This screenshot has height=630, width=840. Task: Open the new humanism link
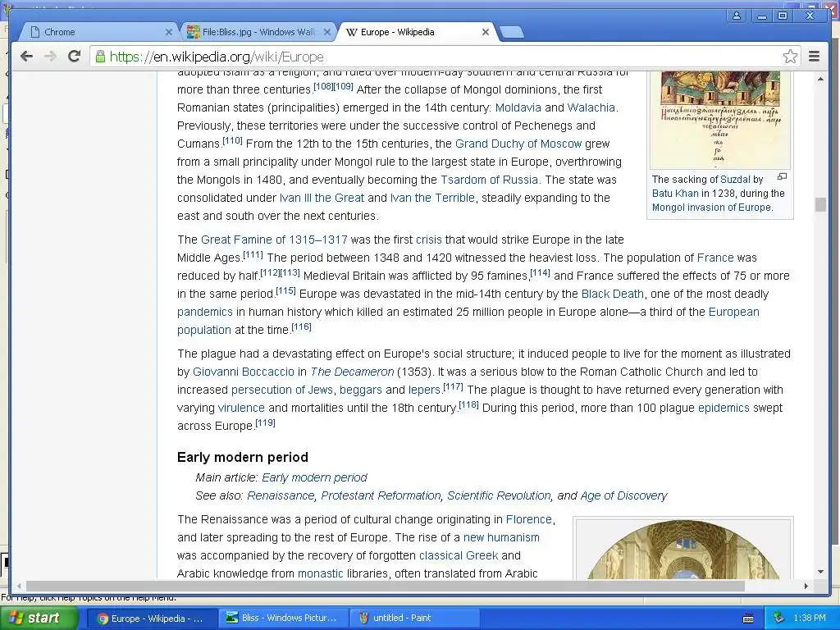coord(501,538)
